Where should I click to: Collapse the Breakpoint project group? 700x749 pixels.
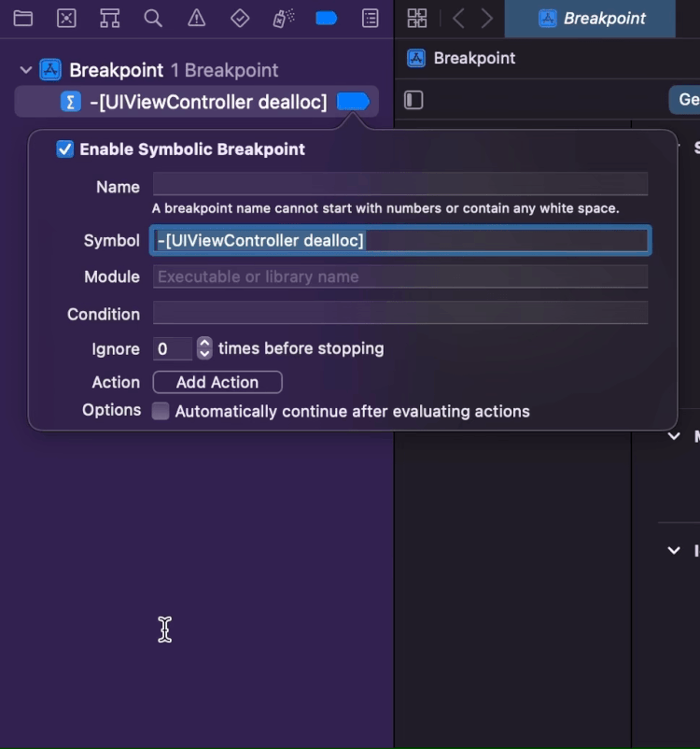[26, 70]
